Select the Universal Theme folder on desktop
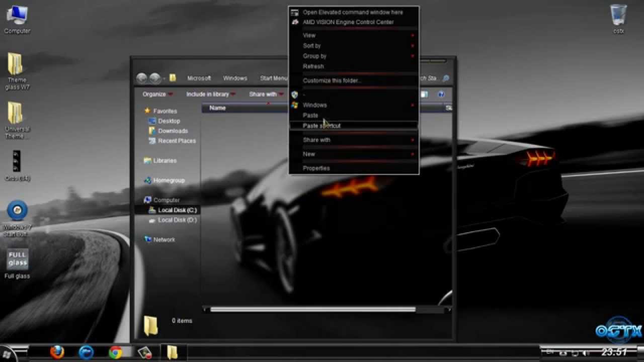The width and height of the screenshot is (644, 362). 17,121
